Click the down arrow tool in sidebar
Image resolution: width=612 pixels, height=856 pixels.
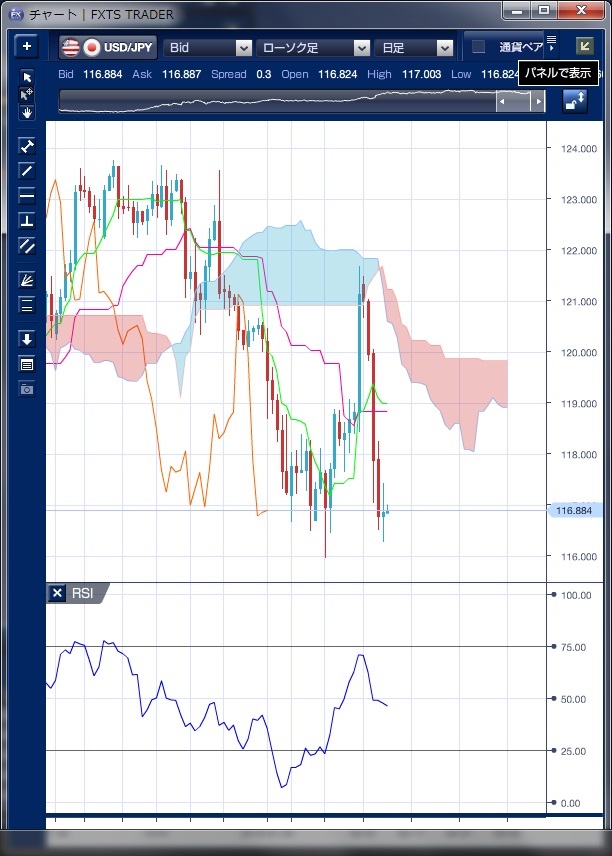tap(27, 339)
